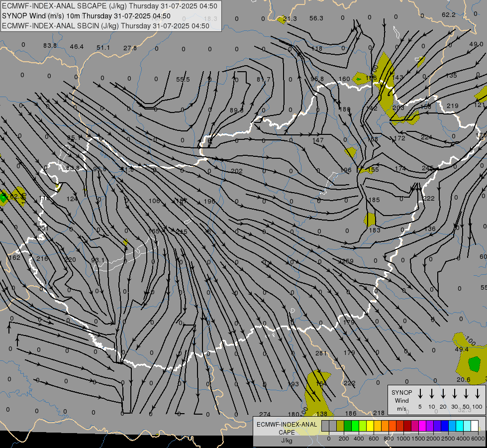Viewport: 487px width, 448px height.
Task: Click the map value 55.5
Action: (x=183, y=80)
